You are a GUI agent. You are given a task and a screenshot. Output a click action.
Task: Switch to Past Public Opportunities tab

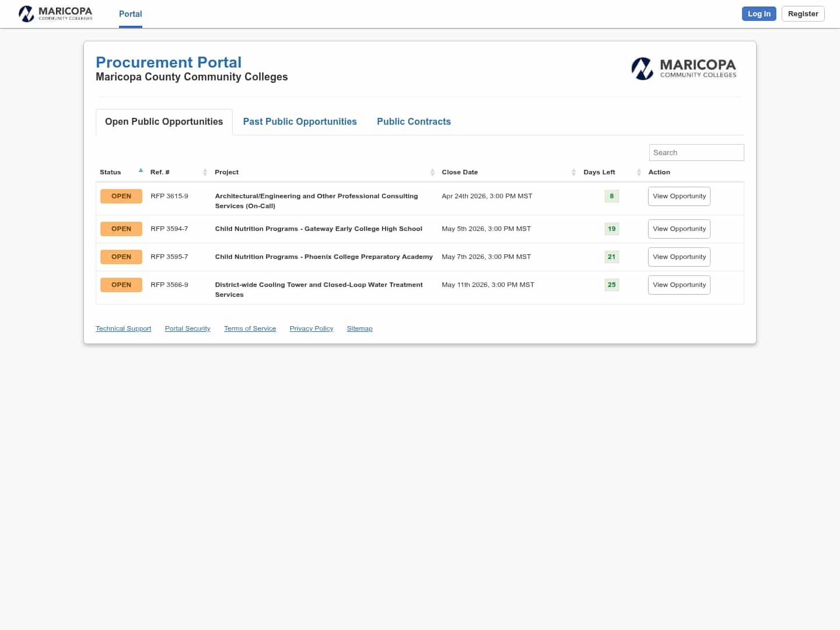pyautogui.click(x=300, y=121)
